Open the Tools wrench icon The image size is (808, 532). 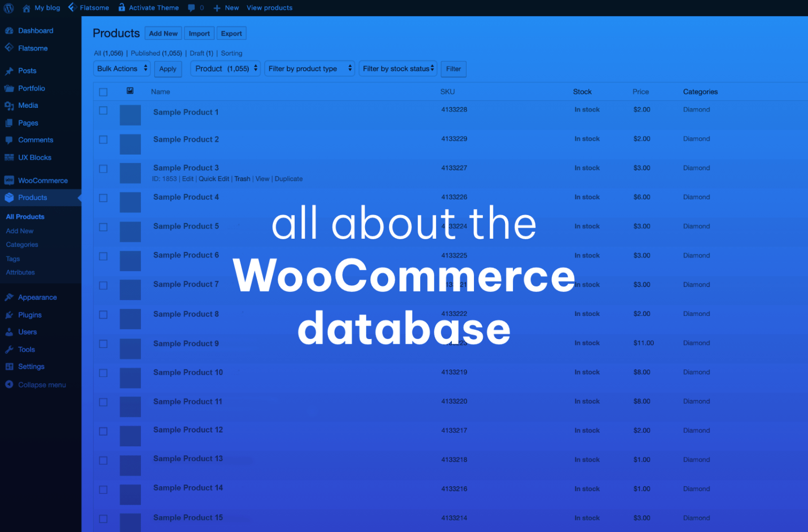[9, 349]
